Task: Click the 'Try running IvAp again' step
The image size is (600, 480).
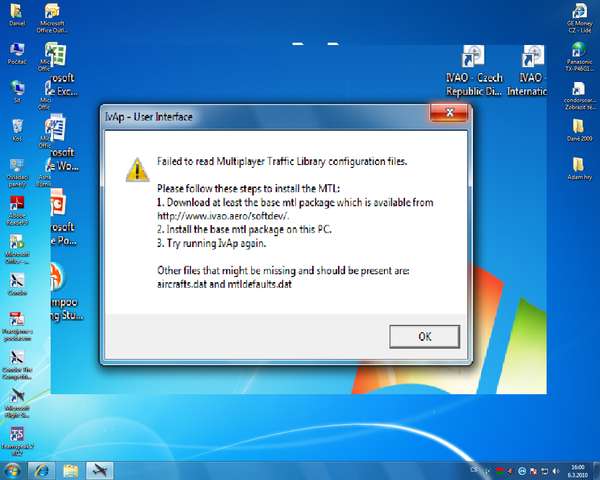Action: pyautogui.click(x=211, y=243)
